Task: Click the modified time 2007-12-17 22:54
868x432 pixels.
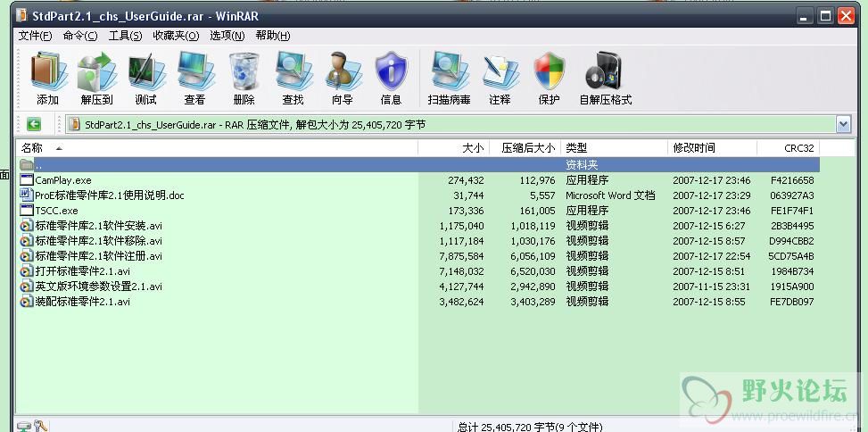Action: tap(711, 256)
